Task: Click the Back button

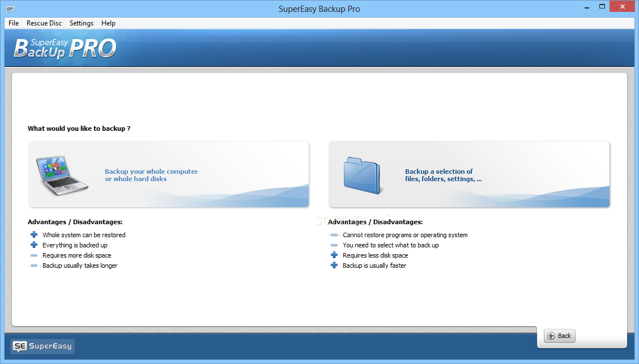Action: click(x=560, y=336)
